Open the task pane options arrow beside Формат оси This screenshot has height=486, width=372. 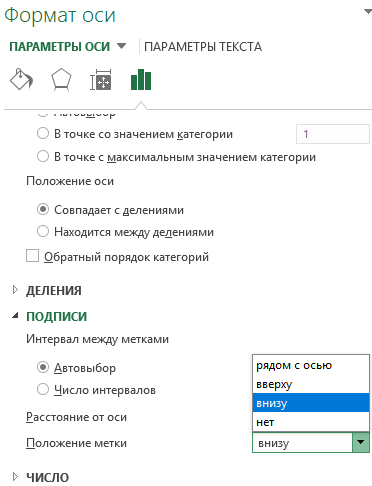coord(368,12)
